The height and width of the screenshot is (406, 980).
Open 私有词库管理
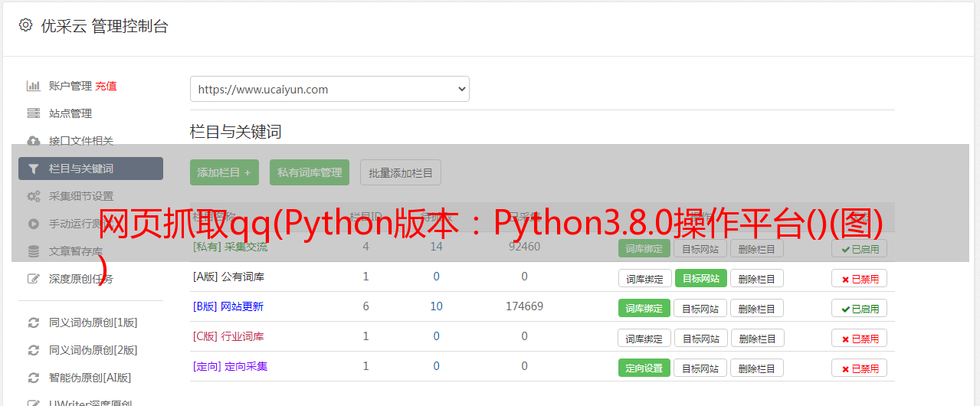(x=310, y=172)
